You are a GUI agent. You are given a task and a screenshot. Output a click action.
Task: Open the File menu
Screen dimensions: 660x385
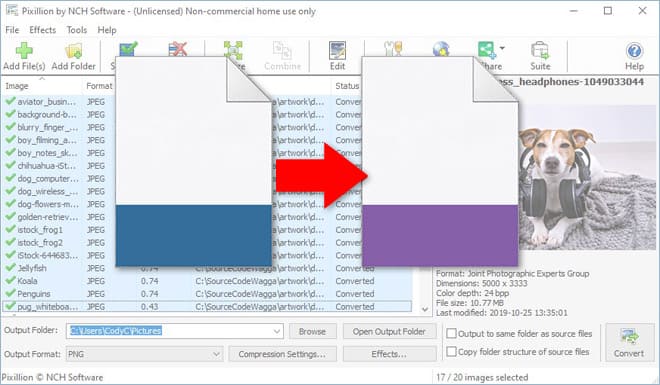(x=12, y=30)
